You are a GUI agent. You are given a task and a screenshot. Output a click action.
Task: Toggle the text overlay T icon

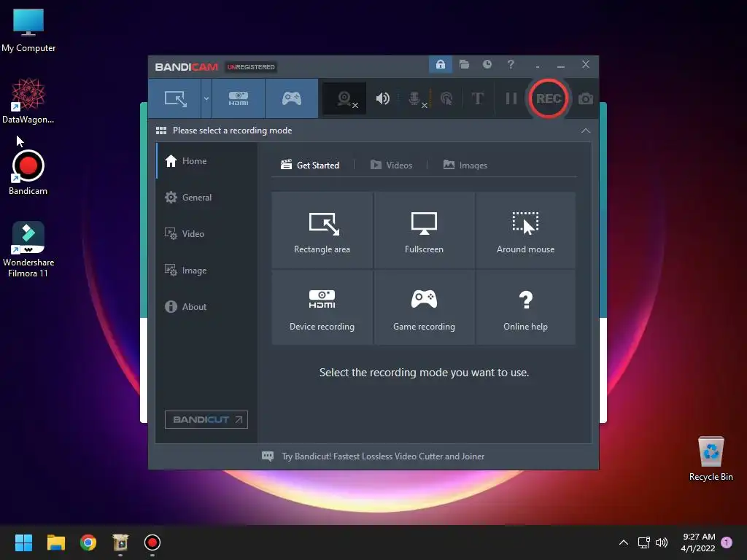pyautogui.click(x=477, y=98)
